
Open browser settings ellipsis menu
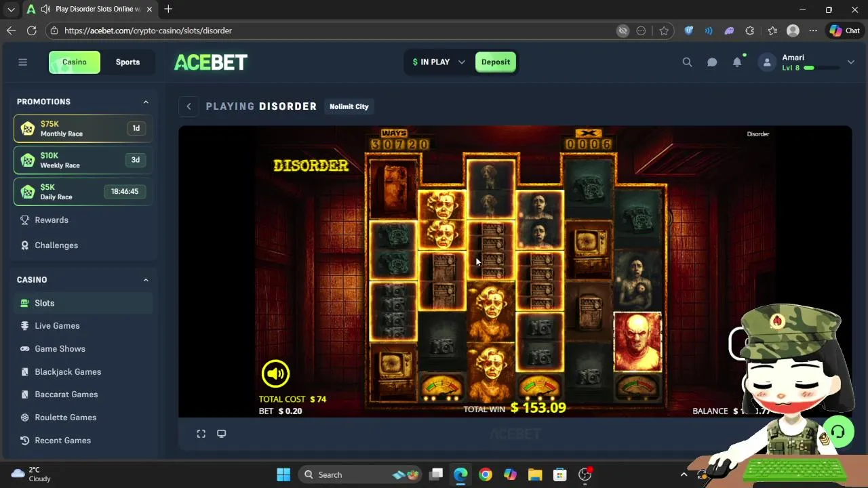coord(813,30)
